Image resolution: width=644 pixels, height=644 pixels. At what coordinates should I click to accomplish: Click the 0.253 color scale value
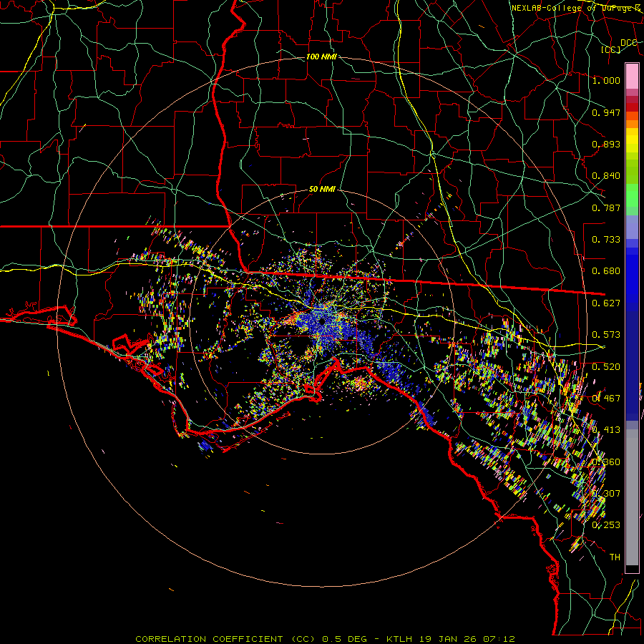pos(606,525)
